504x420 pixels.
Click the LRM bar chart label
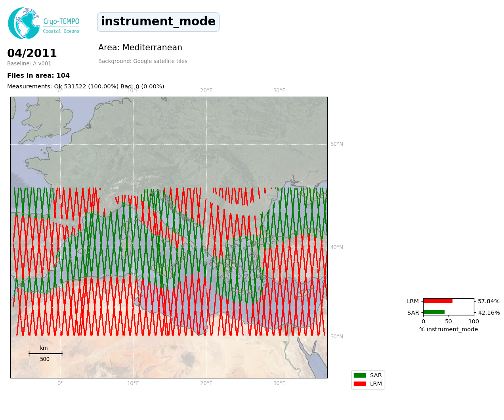(413, 302)
